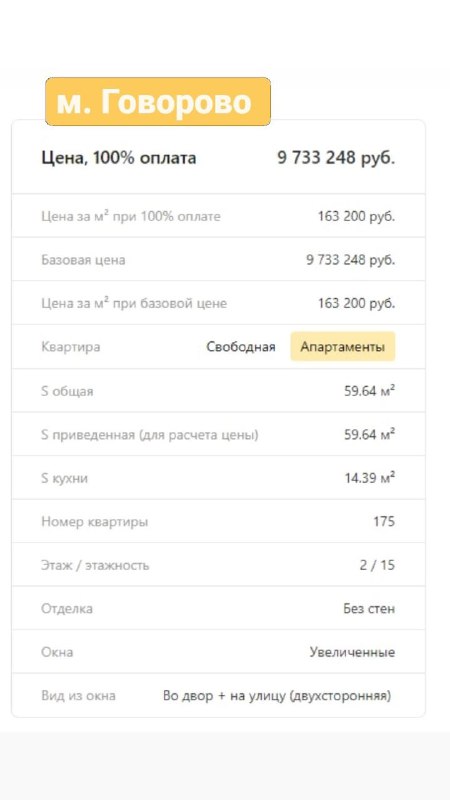
Task: Click the м. Говорово yellow badge
Action: 158,102
